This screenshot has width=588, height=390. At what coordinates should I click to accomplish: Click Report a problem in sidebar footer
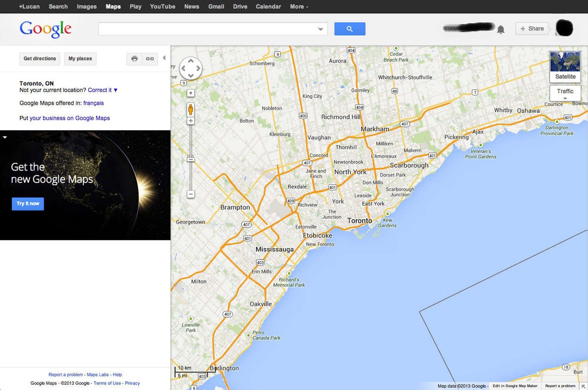click(66, 375)
